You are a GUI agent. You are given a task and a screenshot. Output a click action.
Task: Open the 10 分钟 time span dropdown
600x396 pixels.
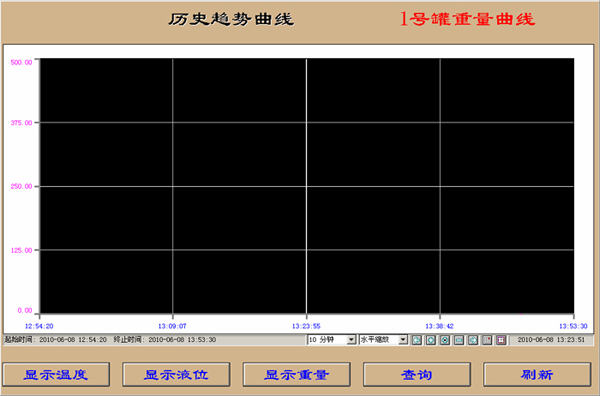[x=332, y=340]
